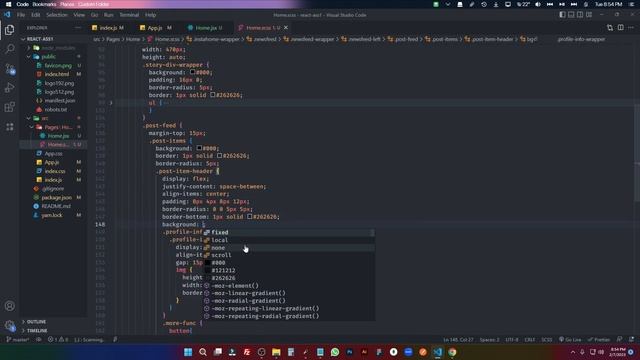Open Source Control view in activity bar

pos(9,69)
